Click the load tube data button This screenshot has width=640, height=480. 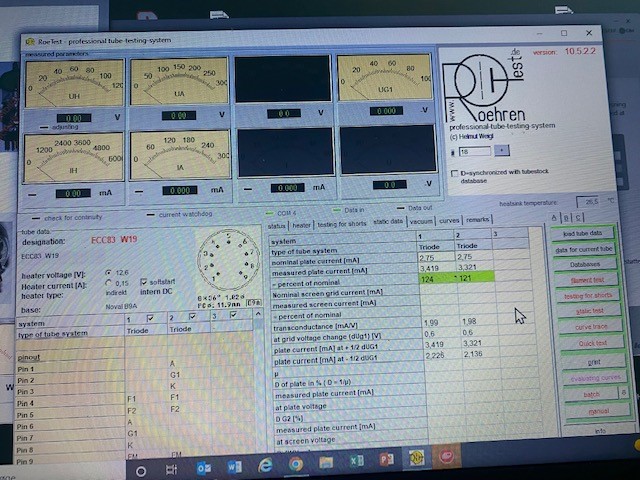click(582, 233)
